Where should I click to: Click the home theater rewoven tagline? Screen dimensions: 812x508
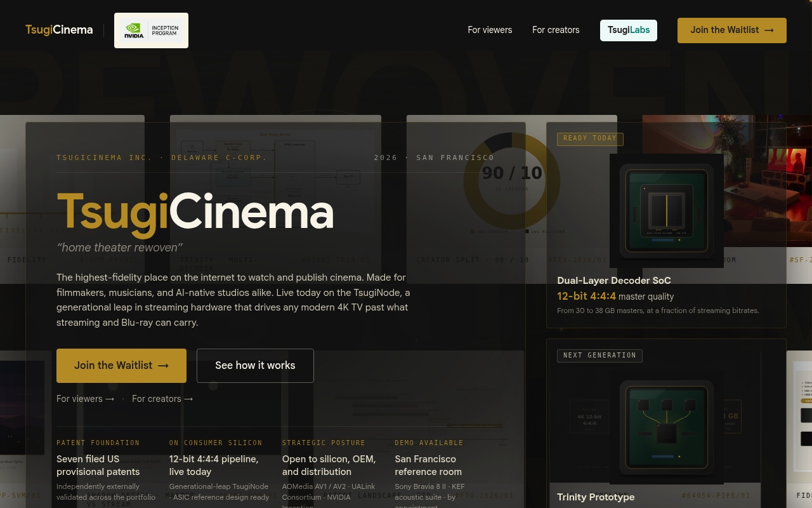coord(120,248)
